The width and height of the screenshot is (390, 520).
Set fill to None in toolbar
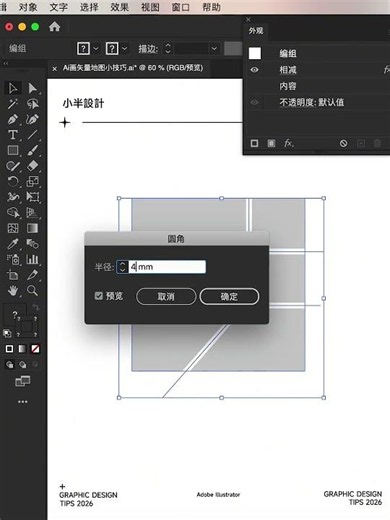pos(35,349)
